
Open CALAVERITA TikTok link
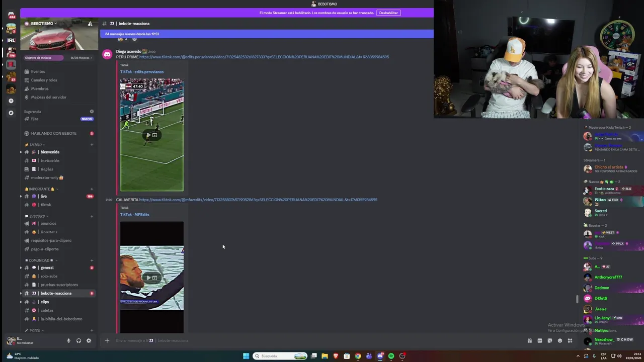[258, 200]
